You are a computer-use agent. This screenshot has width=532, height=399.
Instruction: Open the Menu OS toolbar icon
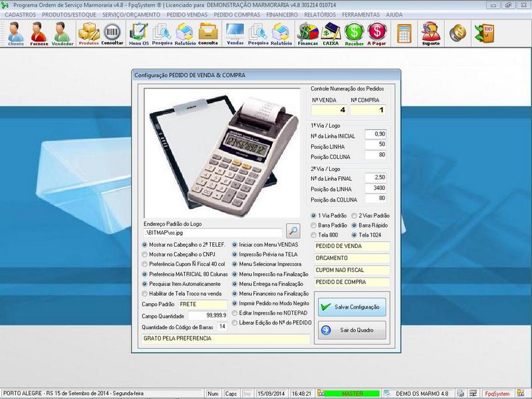pyautogui.click(x=139, y=33)
